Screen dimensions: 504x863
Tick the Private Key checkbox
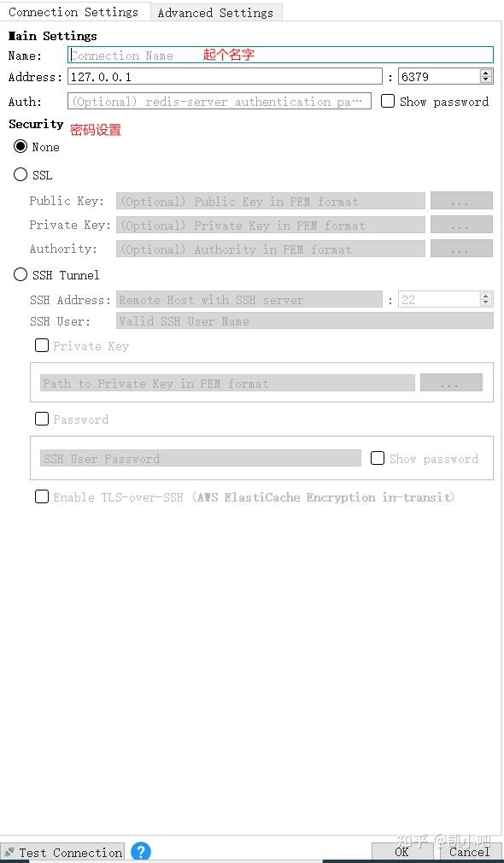click(42, 345)
